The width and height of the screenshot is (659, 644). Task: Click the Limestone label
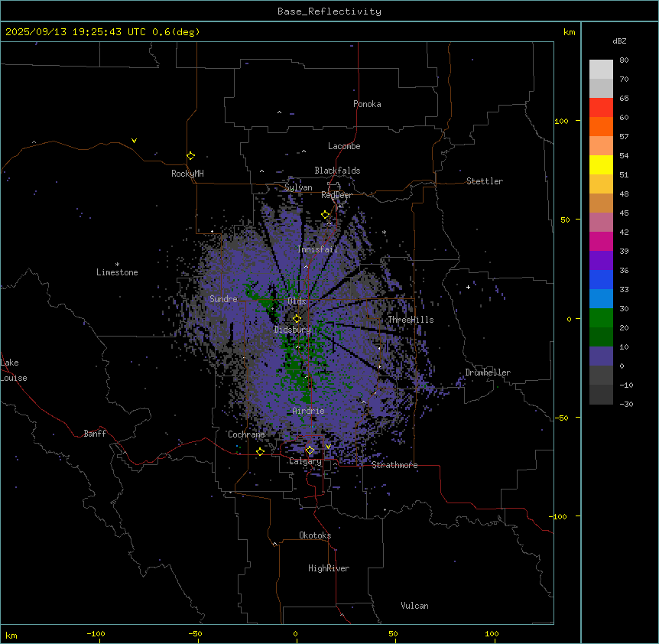[117, 272]
